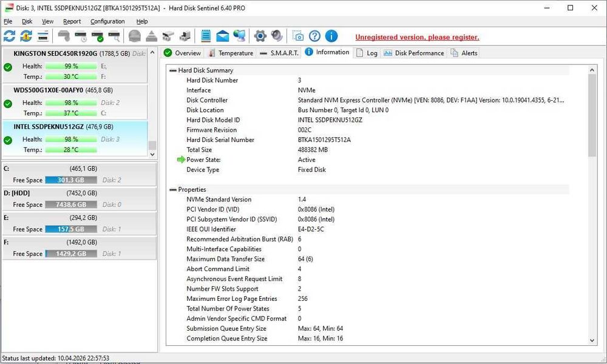Click the green arrow next to Power State
The width and height of the screenshot is (607, 364).
(181, 160)
